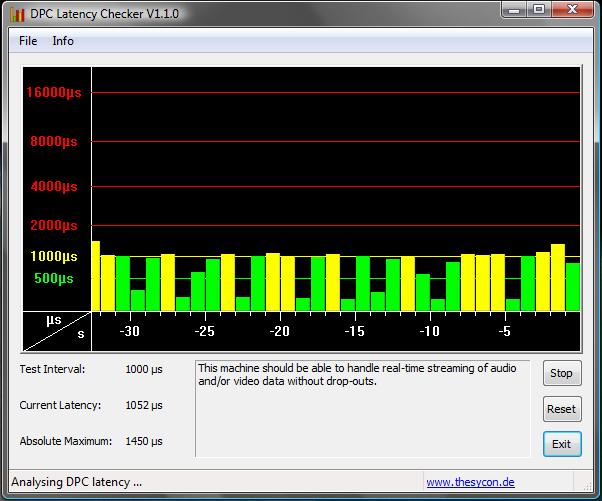This screenshot has width=602, height=501.
Task: Quit using the Exit button
Action: coord(561,443)
